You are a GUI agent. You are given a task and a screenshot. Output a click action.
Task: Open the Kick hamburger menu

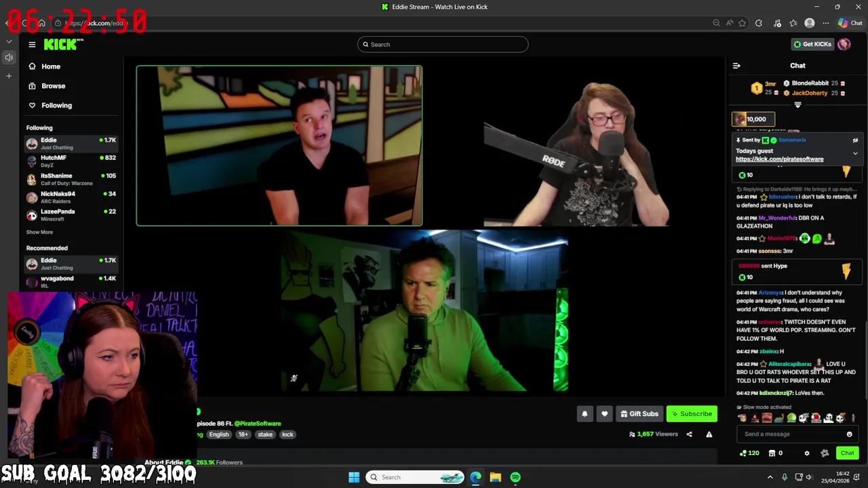tap(32, 45)
